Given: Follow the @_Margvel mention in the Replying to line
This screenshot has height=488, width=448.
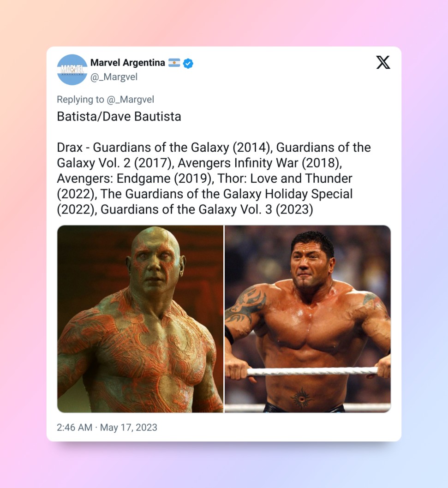Looking at the screenshot, I should click(x=130, y=100).
